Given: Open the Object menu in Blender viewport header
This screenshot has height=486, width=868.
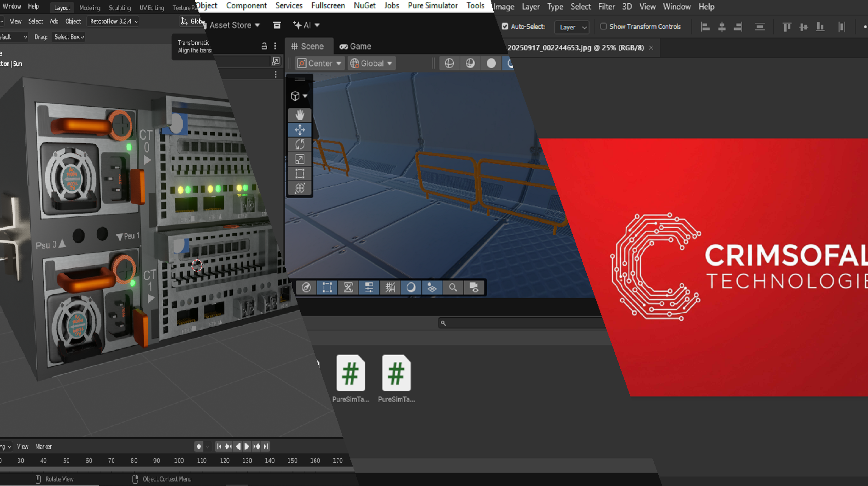Looking at the screenshot, I should (x=73, y=21).
